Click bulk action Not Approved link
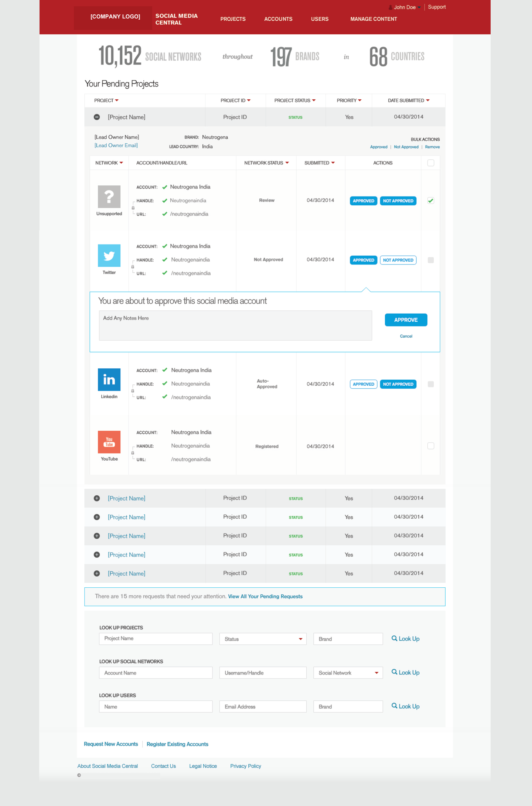 pyautogui.click(x=406, y=147)
